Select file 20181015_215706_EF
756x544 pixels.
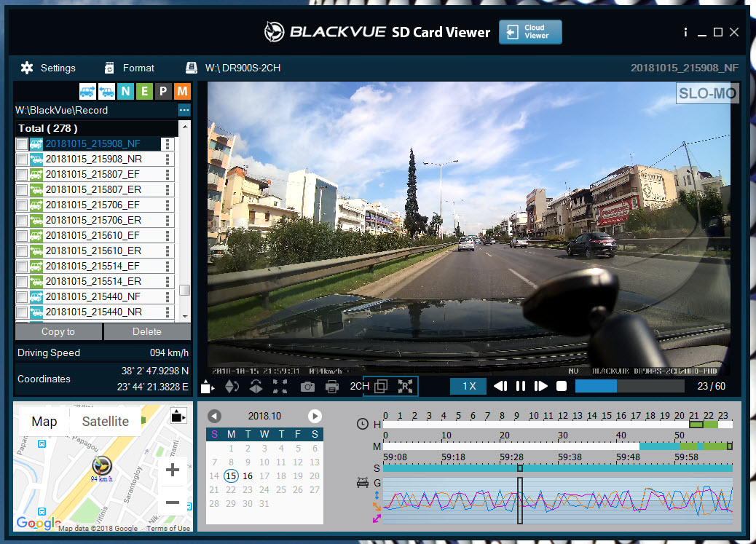click(92, 205)
